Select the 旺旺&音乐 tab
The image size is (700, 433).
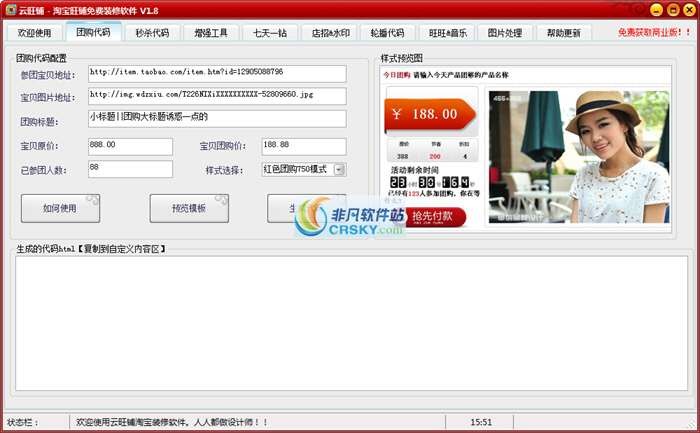pos(448,33)
